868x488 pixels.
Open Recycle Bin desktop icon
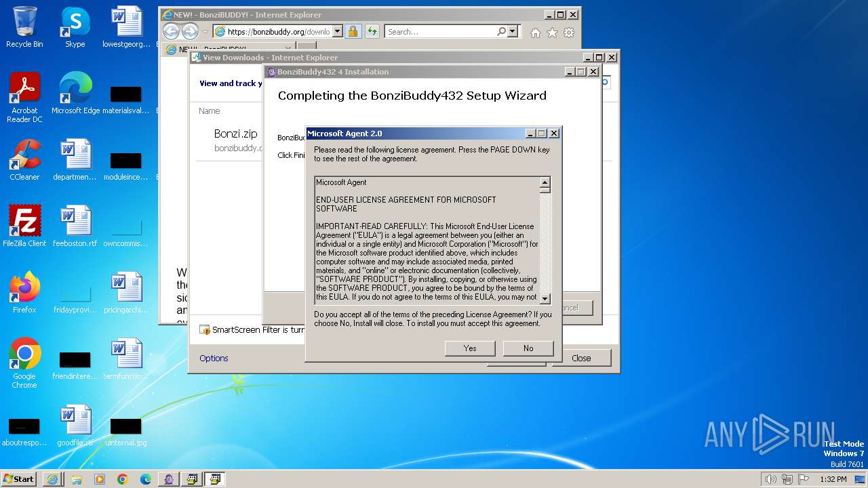[24, 27]
